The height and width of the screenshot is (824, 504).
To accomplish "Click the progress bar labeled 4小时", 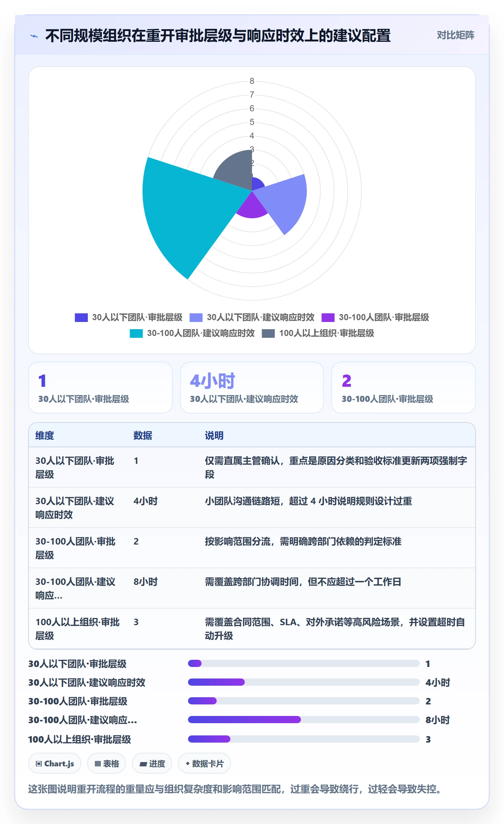I will coord(304,682).
